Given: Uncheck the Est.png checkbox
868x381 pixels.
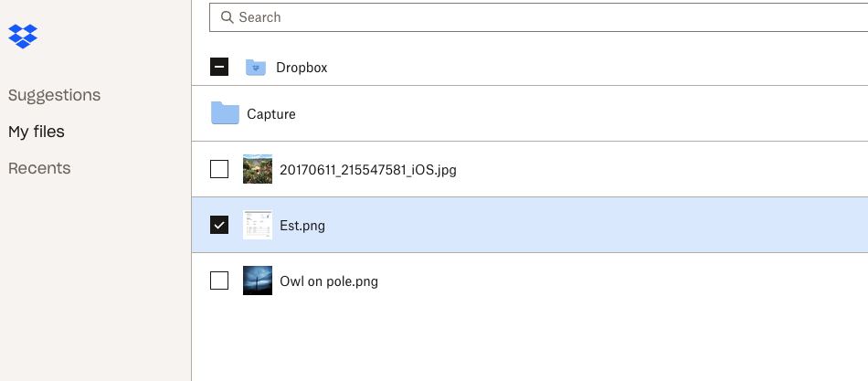Looking at the screenshot, I should click(x=219, y=225).
